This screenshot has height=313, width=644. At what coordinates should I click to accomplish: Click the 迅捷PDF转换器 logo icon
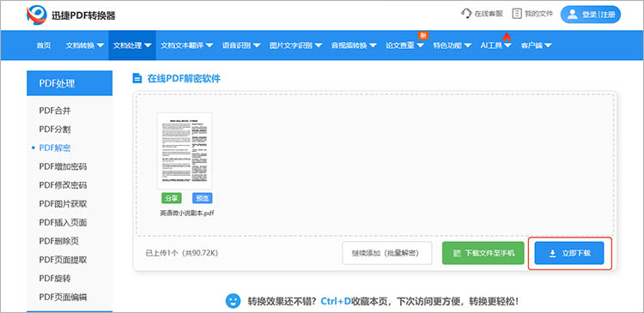coord(37,15)
